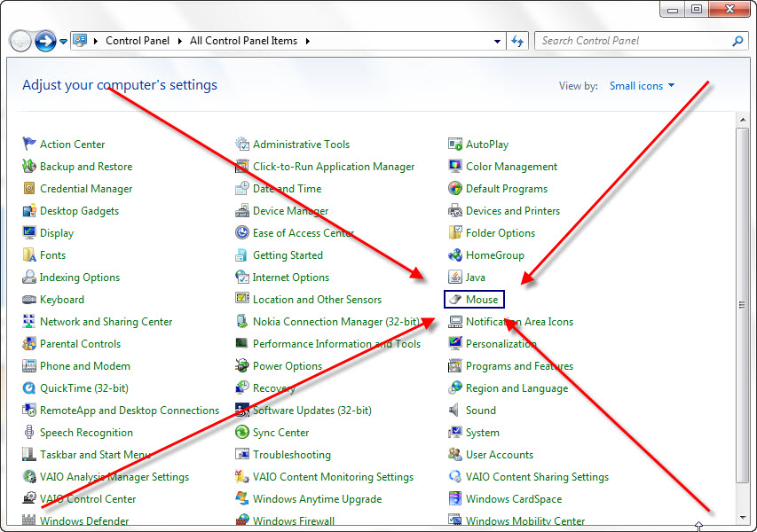757x532 pixels.
Task: Open the Mouse icon
Action: point(454,299)
